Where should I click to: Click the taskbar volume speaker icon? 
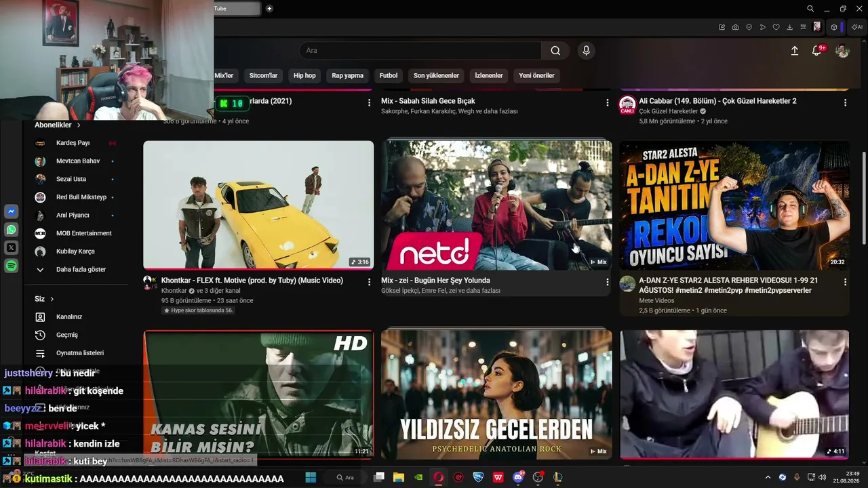[823, 477]
